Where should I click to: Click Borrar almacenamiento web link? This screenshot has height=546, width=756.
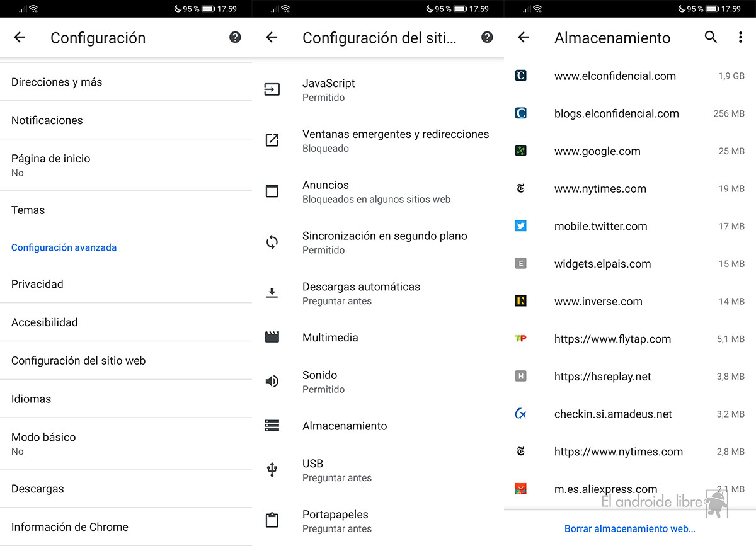(629, 529)
